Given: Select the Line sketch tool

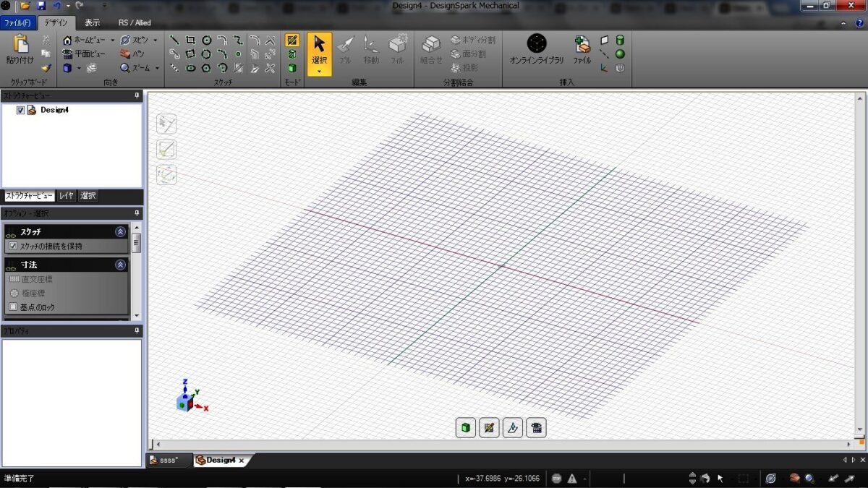Looking at the screenshot, I should click(x=174, y=40).
